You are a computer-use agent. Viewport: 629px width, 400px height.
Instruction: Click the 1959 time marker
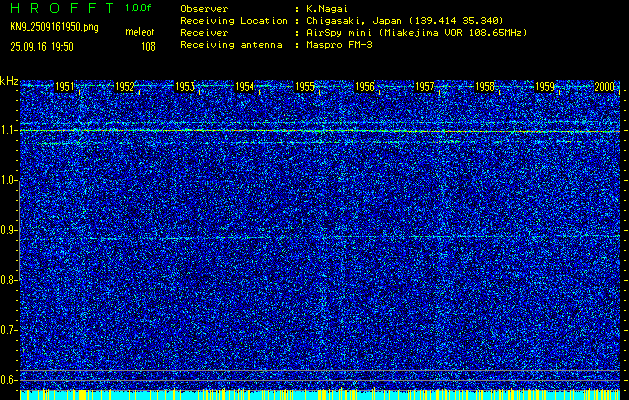(545, 87)
